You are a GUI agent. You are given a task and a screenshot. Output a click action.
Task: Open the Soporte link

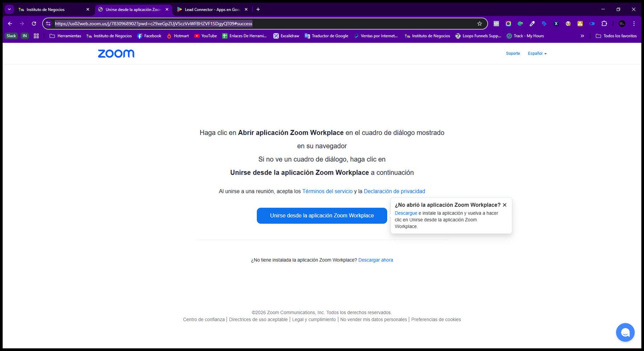[513, 54]
